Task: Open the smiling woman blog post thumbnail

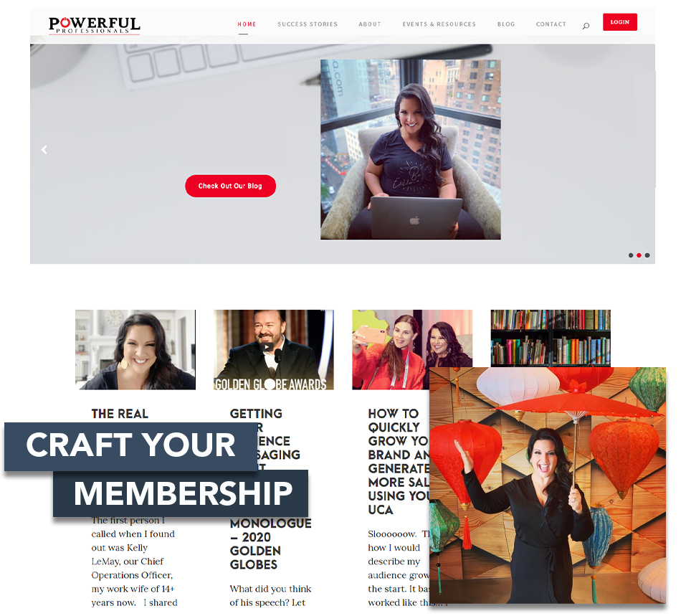Action: pyautogui.click(x=135, y=349)
